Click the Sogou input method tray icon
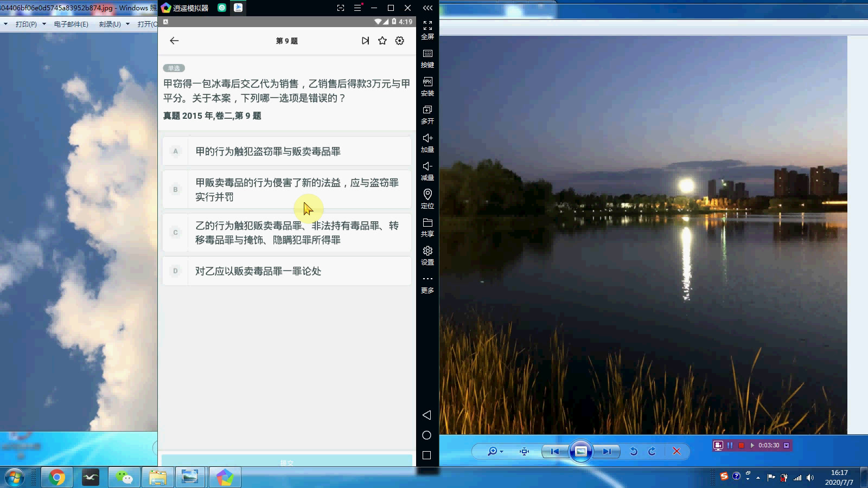This screenshot has width=868, height=488. [724, 476]
